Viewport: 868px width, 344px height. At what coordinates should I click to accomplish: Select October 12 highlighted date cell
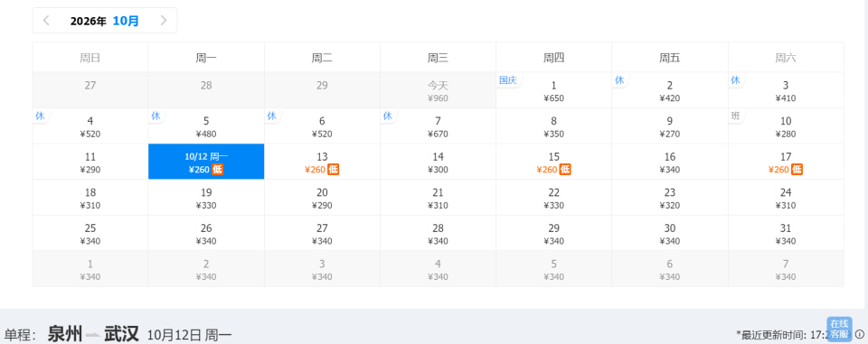(206, 162)
